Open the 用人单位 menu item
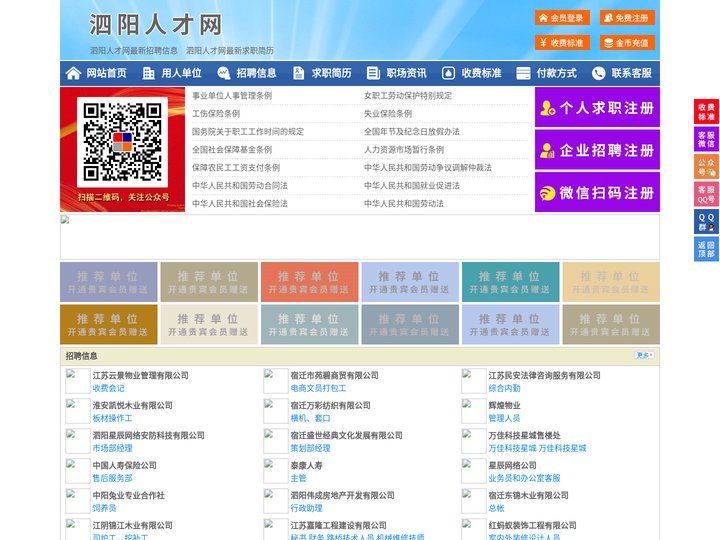720x540 pixels. coord(181,73)
